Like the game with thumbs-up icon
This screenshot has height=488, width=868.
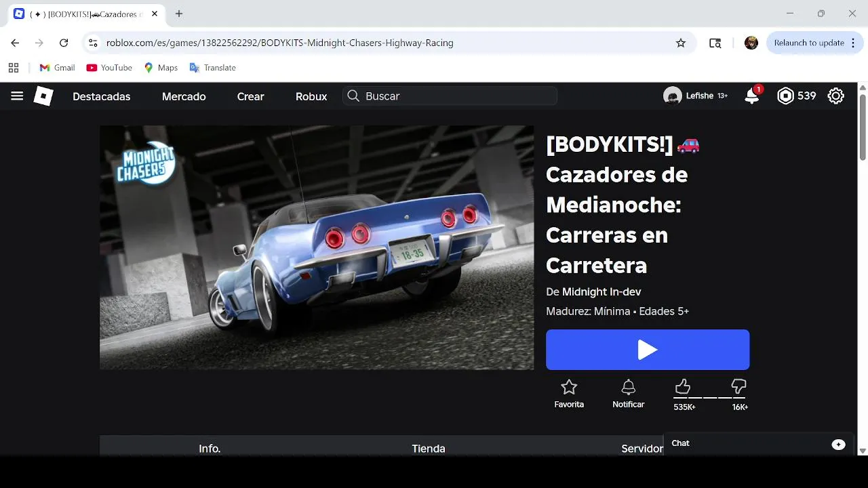point(683,386)
